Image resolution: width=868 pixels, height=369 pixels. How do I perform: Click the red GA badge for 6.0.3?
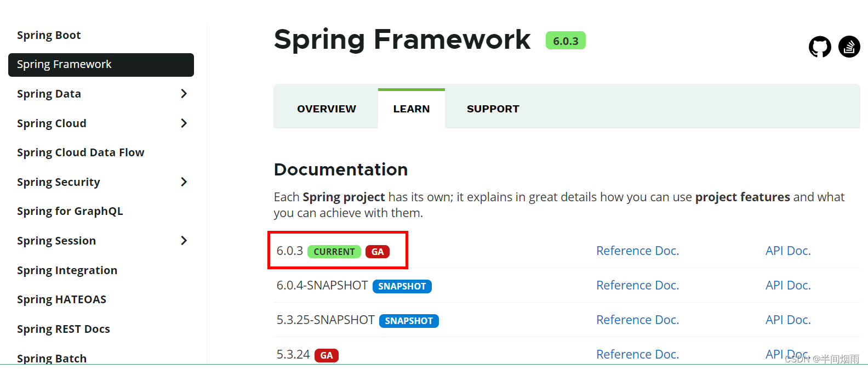[x=378, y=252]
